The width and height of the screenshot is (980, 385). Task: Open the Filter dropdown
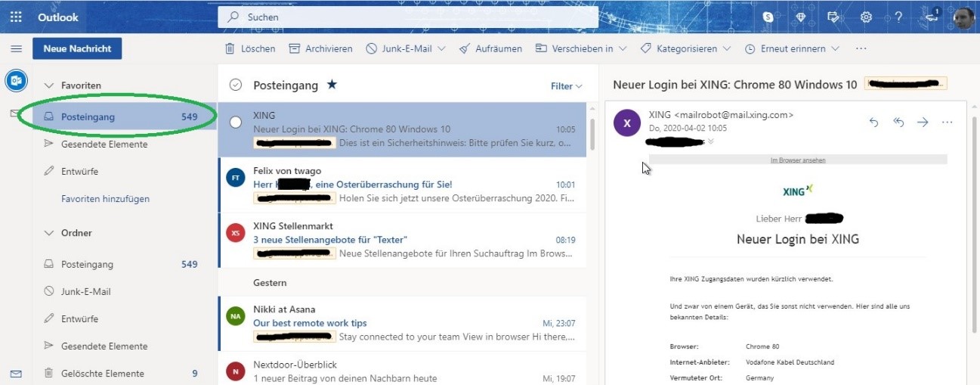click(x=567, y=86)
